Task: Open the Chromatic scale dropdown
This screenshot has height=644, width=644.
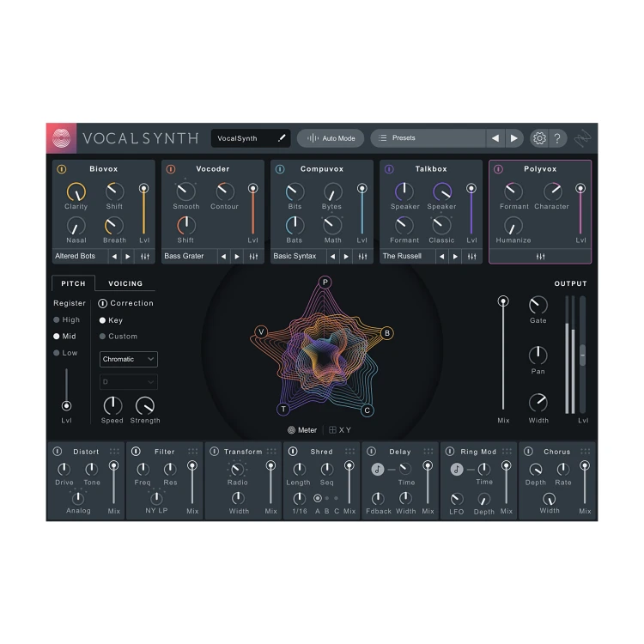Action: coord(129,359)
